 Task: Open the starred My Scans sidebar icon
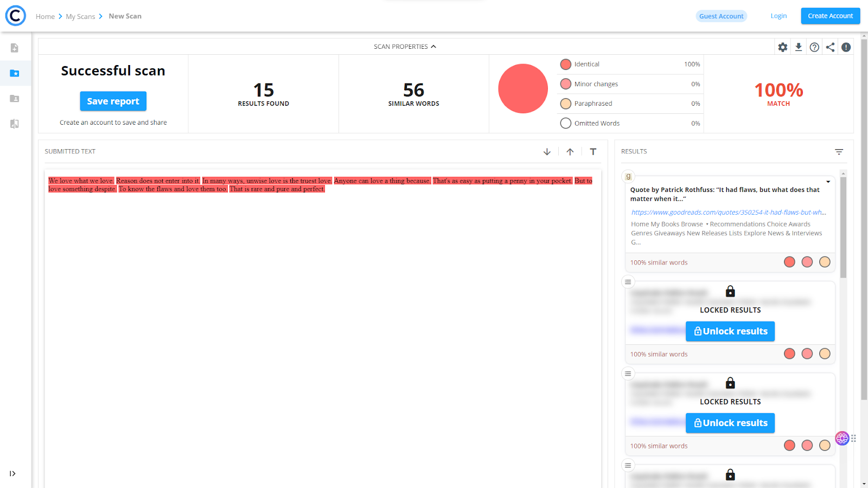point(15,73)
